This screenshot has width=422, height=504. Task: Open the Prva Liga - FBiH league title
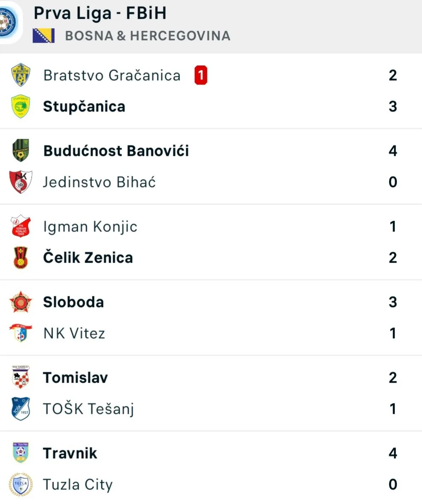tap(100, 14)
